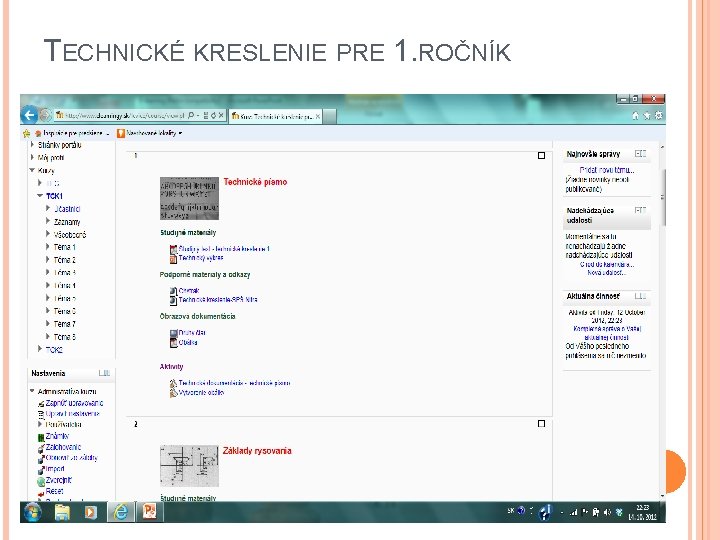Open Upraviť nastavenia in settings

(x=73, y=414)
